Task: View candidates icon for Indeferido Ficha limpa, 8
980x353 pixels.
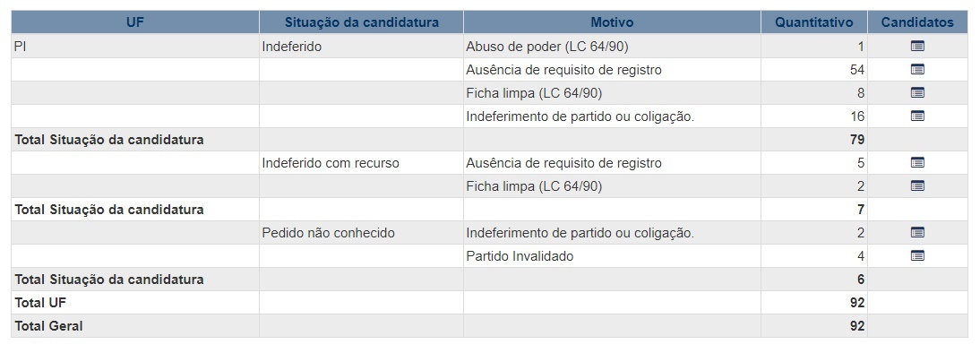Action: point(917,92)
